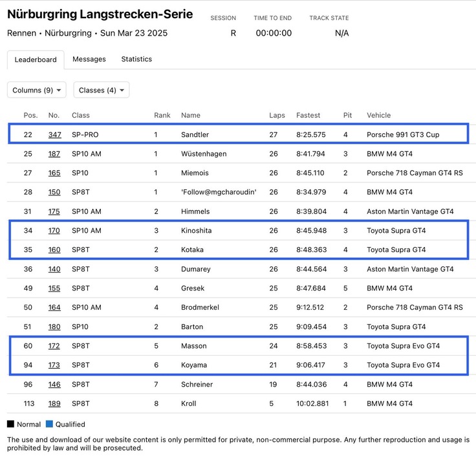Image resolution: width=476 pixels, height=463 pixels.
Task: Open car number 146 link
Action: 54,385
